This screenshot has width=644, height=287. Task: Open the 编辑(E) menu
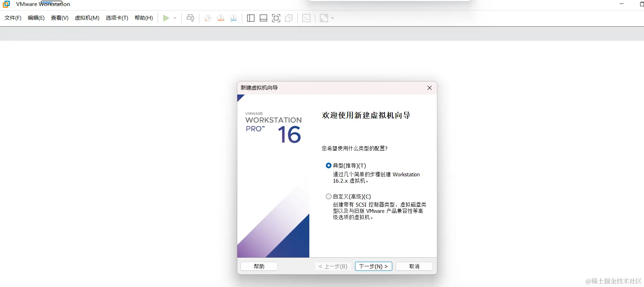(36, 18)
